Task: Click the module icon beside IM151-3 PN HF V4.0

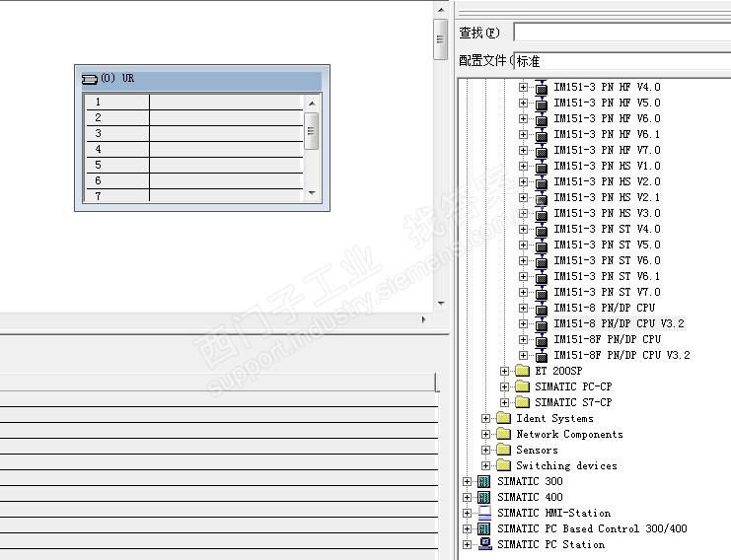Action: [541, 87]
